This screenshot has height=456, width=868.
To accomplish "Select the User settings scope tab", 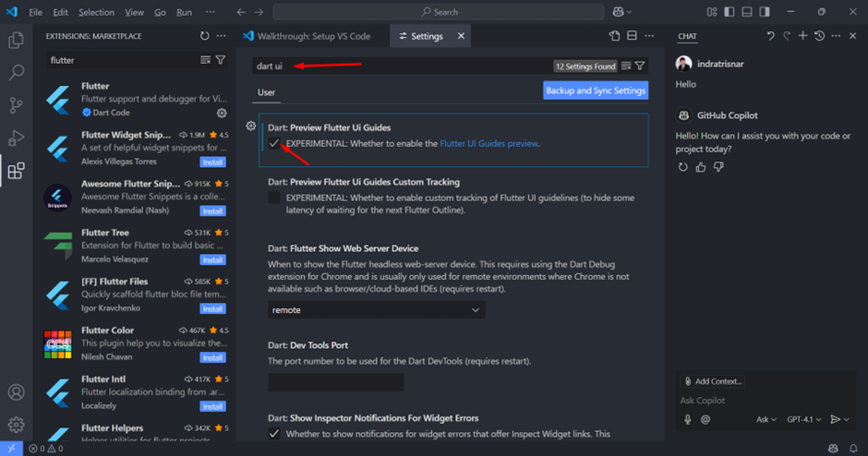I will (266, 92).
